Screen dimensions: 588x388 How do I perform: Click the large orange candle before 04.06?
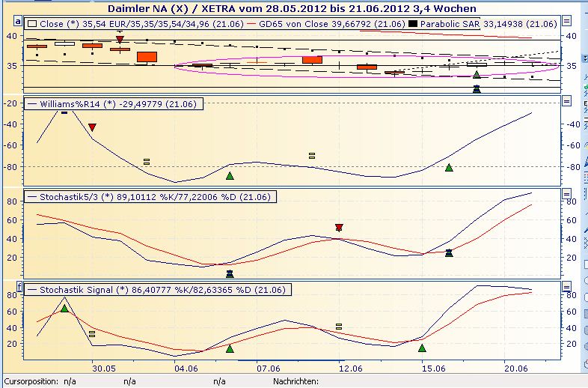click(147, 57)
